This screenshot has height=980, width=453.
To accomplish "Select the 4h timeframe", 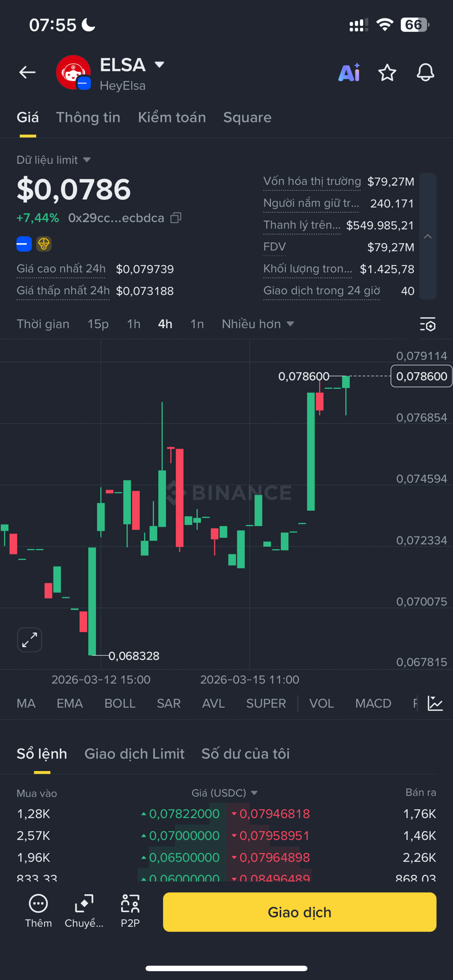I will (x=165, y=324).
